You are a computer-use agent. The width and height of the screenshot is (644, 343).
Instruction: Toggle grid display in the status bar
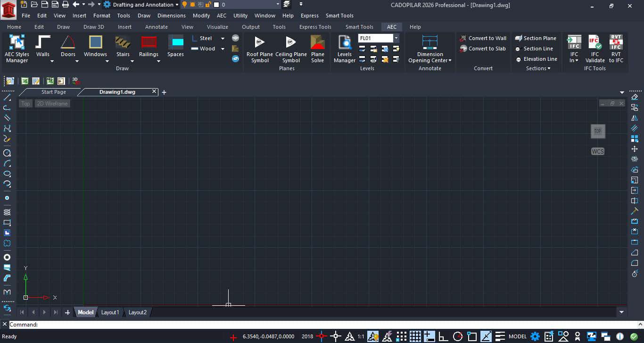click(x=416, y=336)
